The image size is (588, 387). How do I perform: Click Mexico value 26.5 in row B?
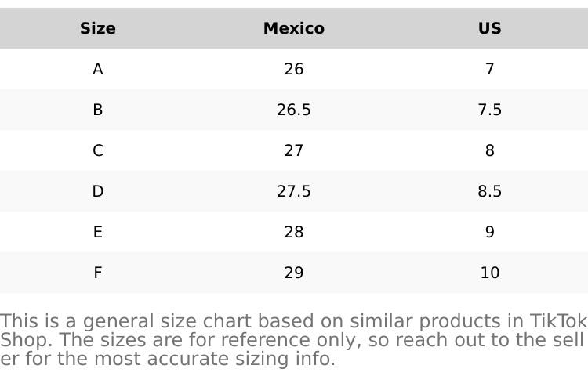coord(294,110)
